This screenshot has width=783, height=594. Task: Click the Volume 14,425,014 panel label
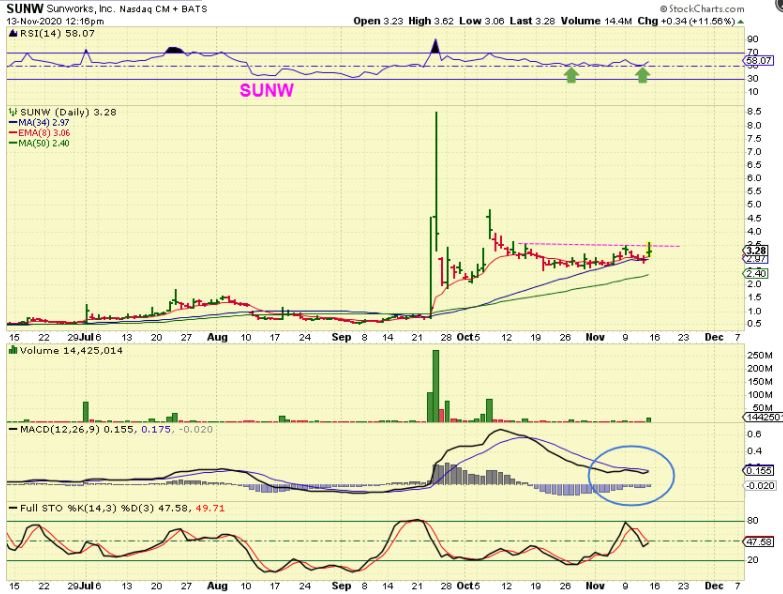tap(71, 350)
